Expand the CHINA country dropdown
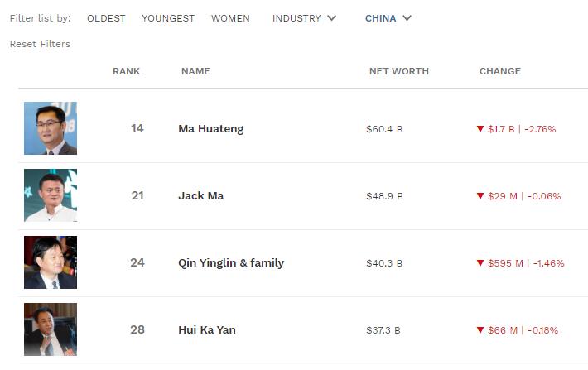The height and width of the screenshot is (370, 588). (x=388, y=18)
